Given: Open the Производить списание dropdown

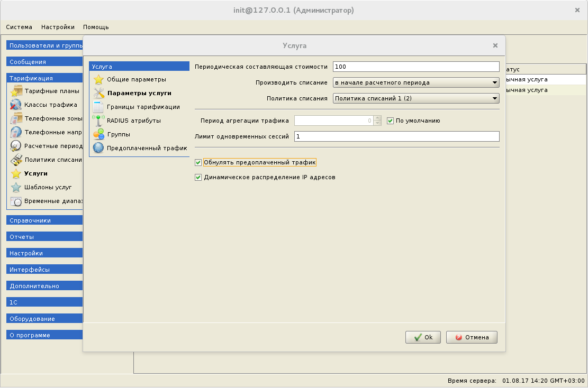Looking at the screenshot, I should (416, 82).
